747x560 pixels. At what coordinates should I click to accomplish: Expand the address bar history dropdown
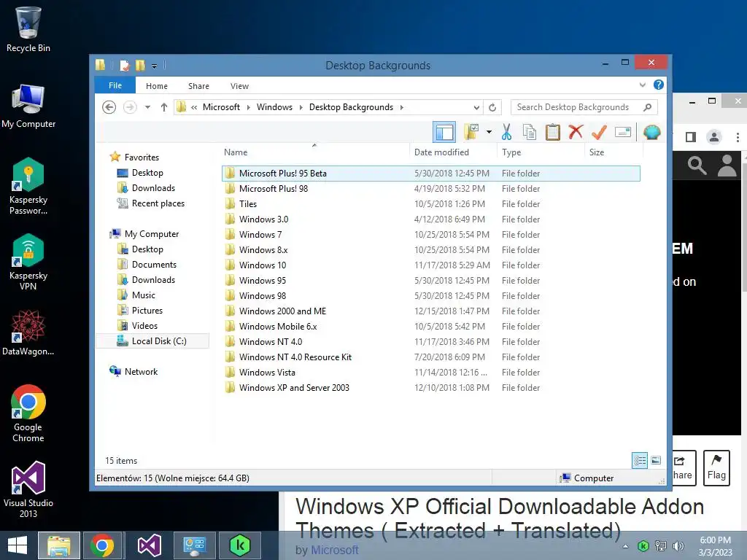point(476,107)
